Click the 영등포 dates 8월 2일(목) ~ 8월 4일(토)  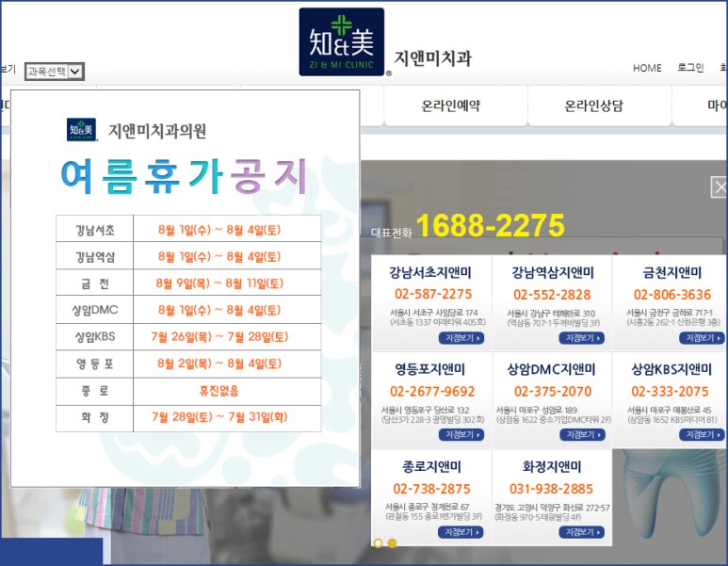(219, 364)
